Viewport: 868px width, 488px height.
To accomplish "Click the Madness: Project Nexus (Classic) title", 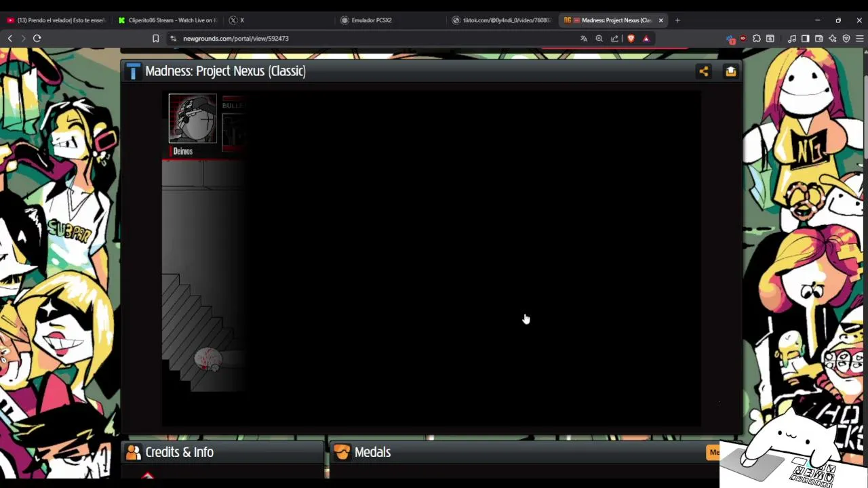I will click(x=225, y=71).
